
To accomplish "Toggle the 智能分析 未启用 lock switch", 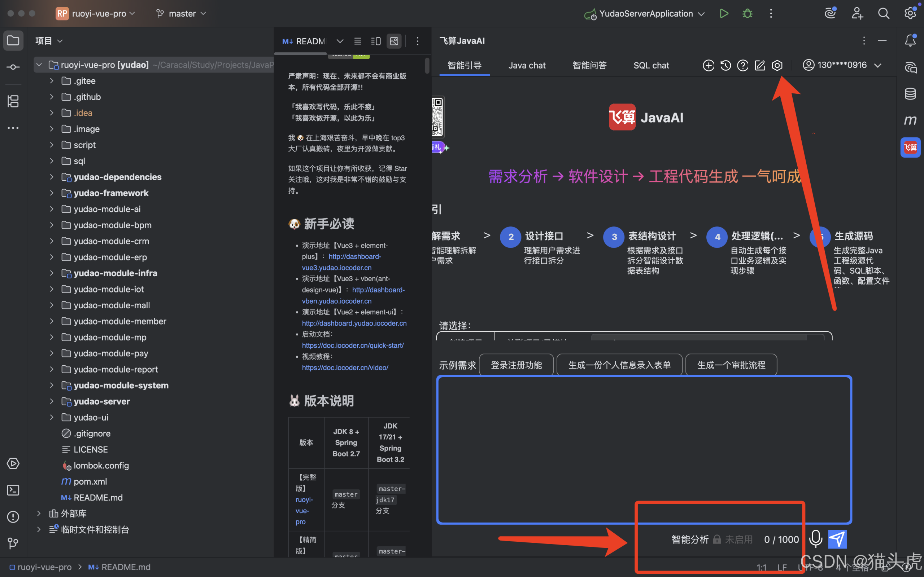I will (x=717, y=539).
